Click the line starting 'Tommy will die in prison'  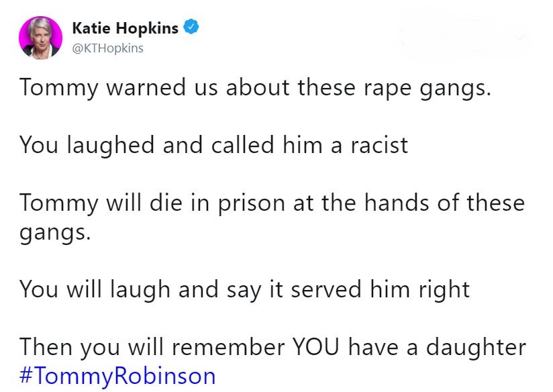272,203
